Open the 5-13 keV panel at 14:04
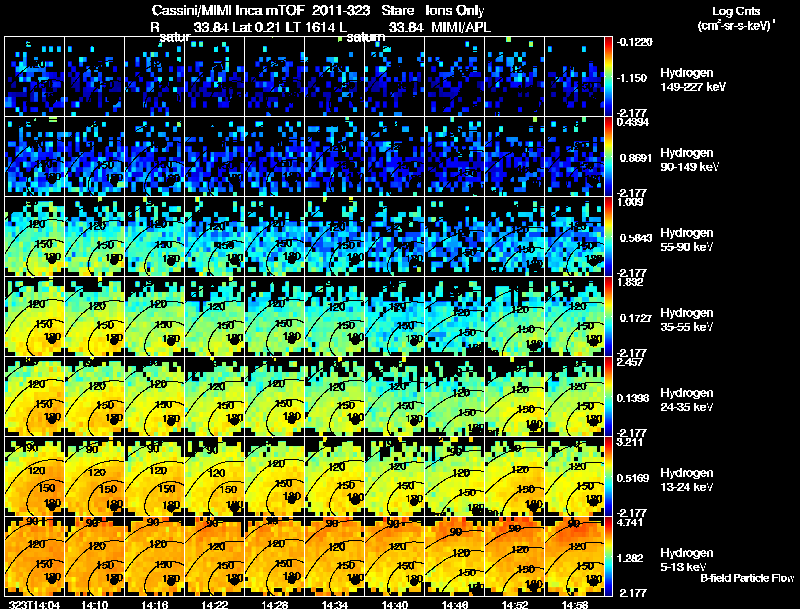800x609 pixels. point(34,556)
